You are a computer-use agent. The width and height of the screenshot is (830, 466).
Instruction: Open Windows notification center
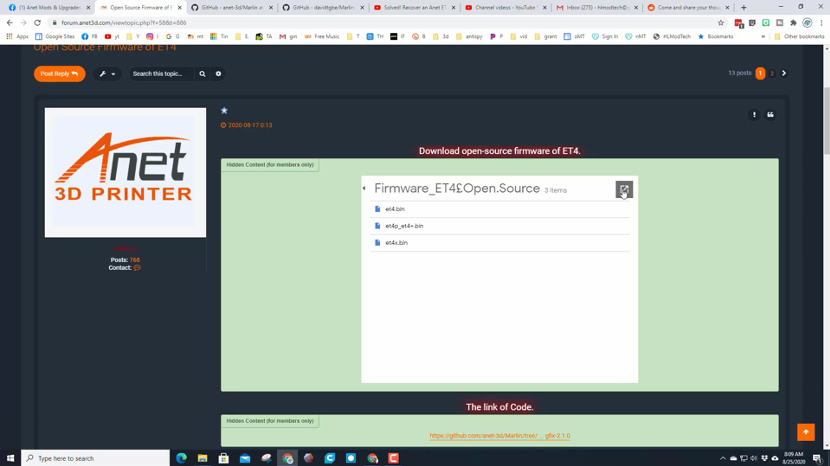(817, 458)
